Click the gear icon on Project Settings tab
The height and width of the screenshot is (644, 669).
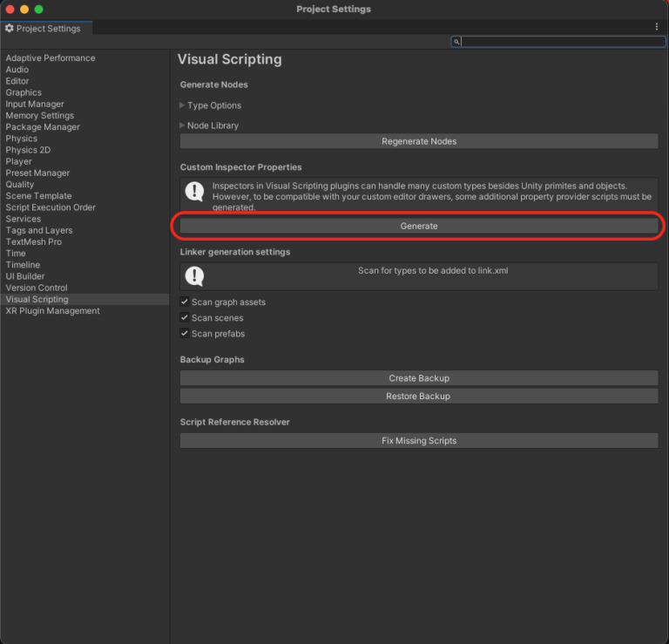coord(10,29)
